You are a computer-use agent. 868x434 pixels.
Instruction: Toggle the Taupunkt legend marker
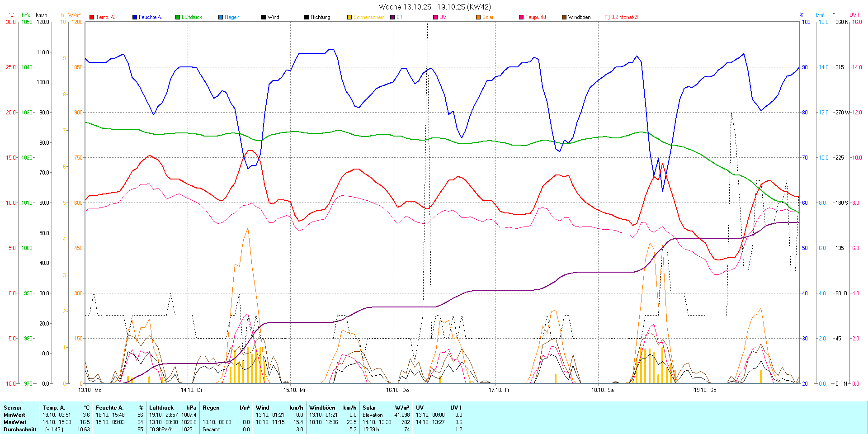pos(521,17)
